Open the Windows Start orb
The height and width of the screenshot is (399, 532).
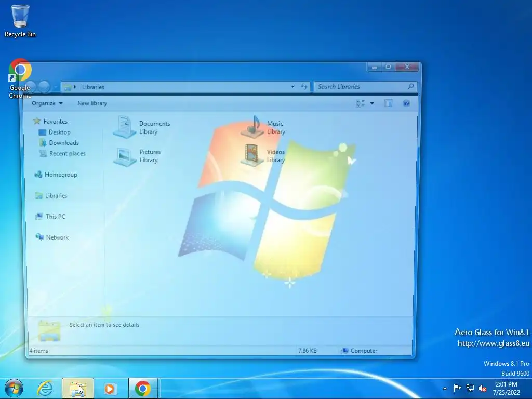click(14, 389)
